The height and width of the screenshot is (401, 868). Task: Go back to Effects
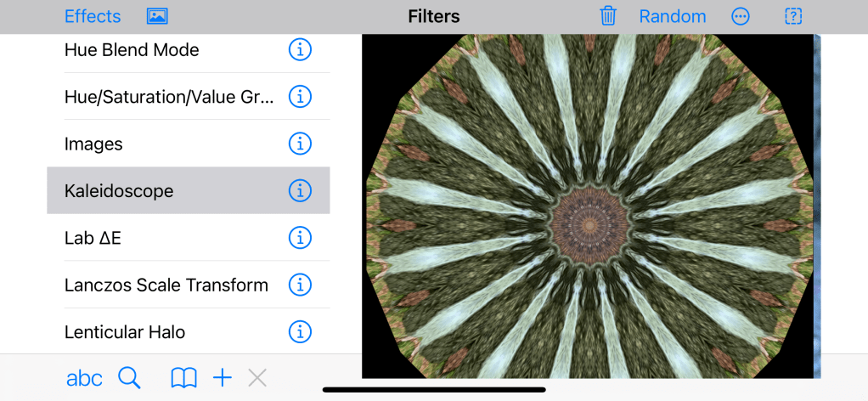pos(93,16)
